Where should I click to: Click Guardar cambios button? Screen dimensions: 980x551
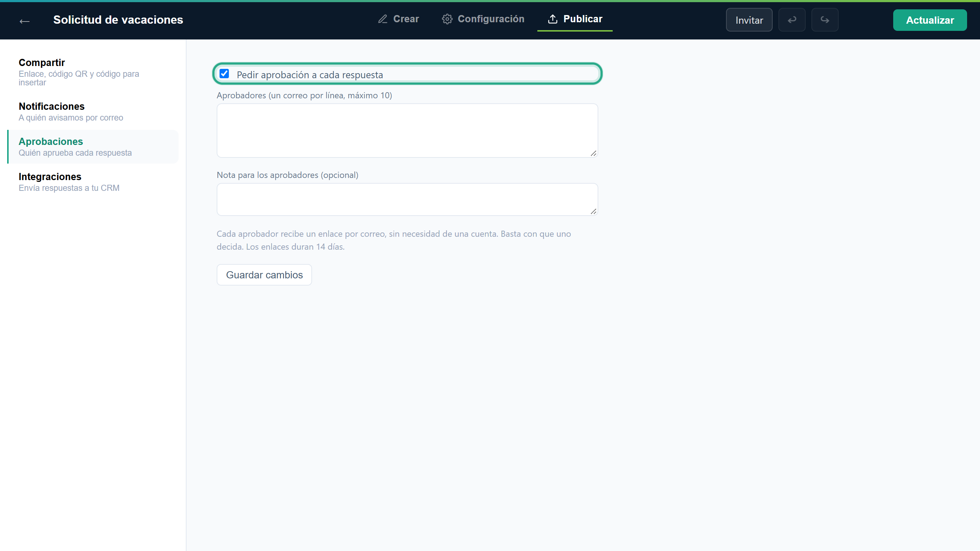[x=264, y=275]
